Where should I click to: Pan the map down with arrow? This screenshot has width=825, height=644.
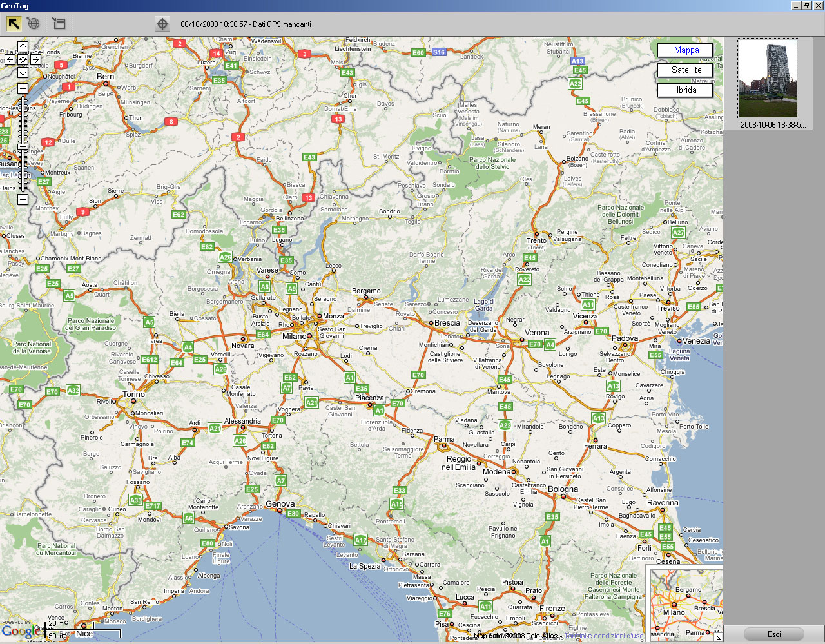23,72
